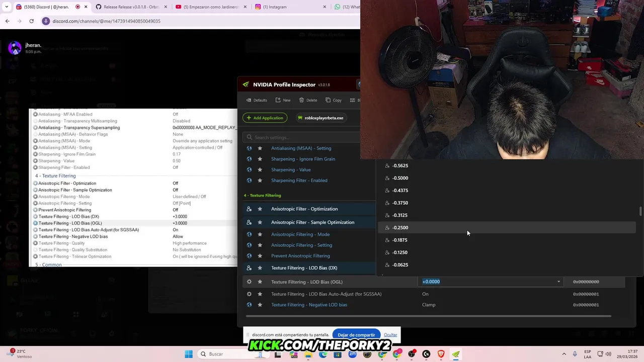
Task: Click the browser back arrow
Action: [7, 21]
